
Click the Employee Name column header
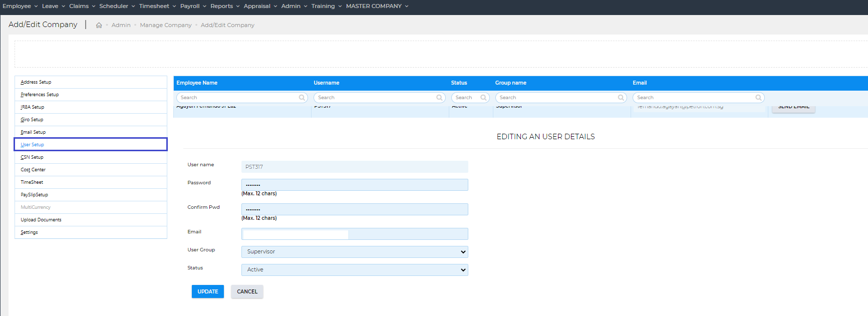tap(197, 83)
